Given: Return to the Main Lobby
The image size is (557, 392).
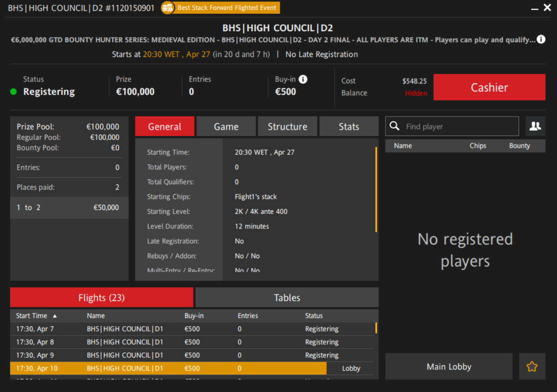Looking at the screenshot, I should click(449, 367).
